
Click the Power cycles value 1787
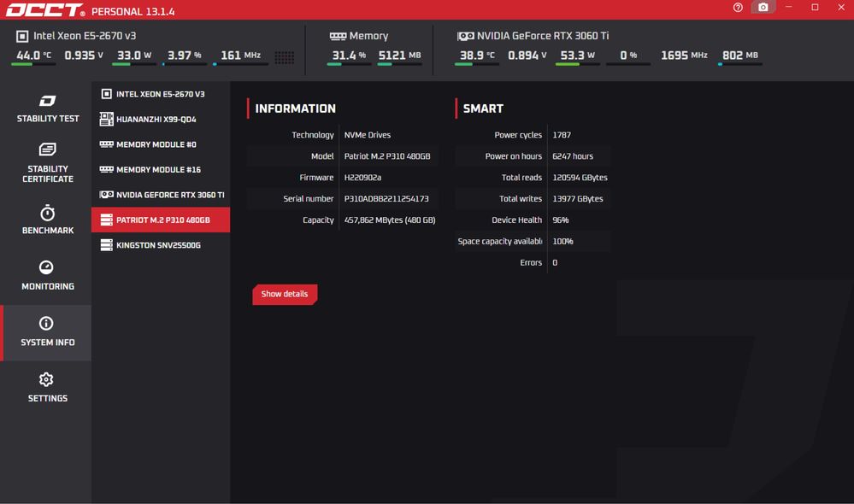[562, 135]
